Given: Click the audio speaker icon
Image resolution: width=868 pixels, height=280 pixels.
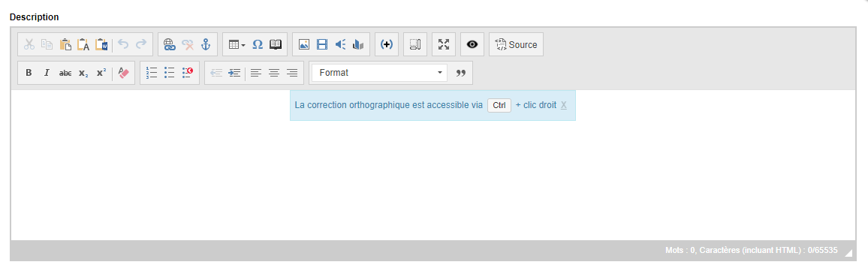Looking at the screenshot, I should [340, 45].
